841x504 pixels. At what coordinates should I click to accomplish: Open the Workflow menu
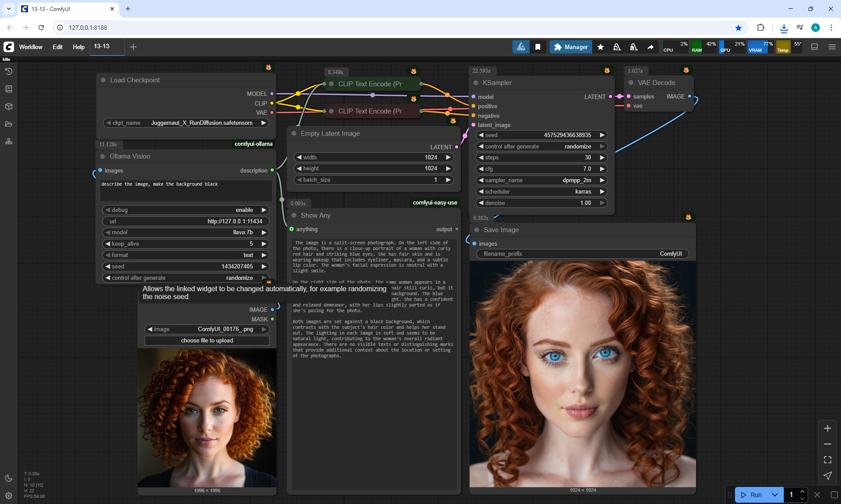click(x=31, y=47)
